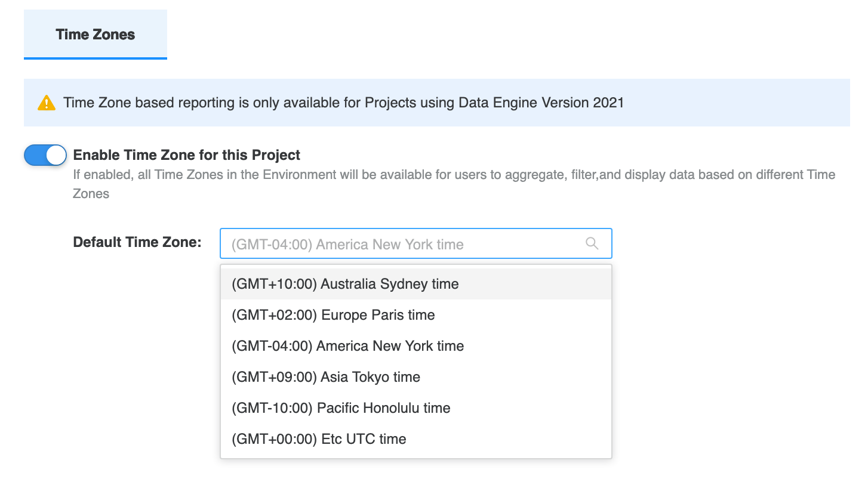Viewport: 868px width, 482px height.
Task: Switch to the Time Zones tab
Action: [x=96, y=35]
